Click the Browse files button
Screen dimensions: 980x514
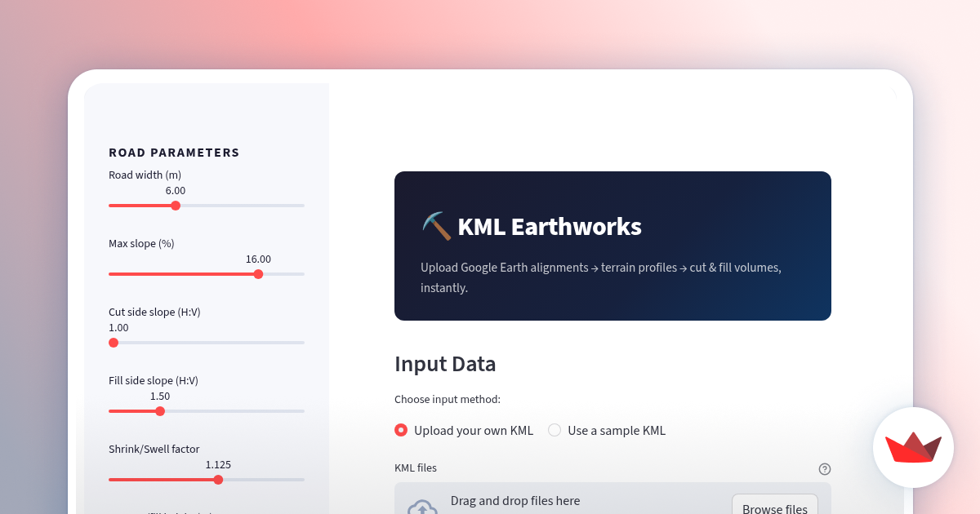click(x=774, y=506)
